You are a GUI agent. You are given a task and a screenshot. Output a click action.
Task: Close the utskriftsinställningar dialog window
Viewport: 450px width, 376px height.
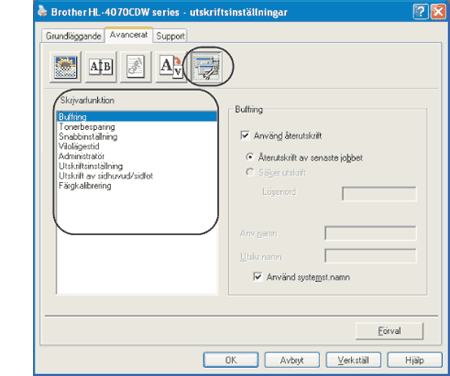pyautogui.click(x=438, y=12)
